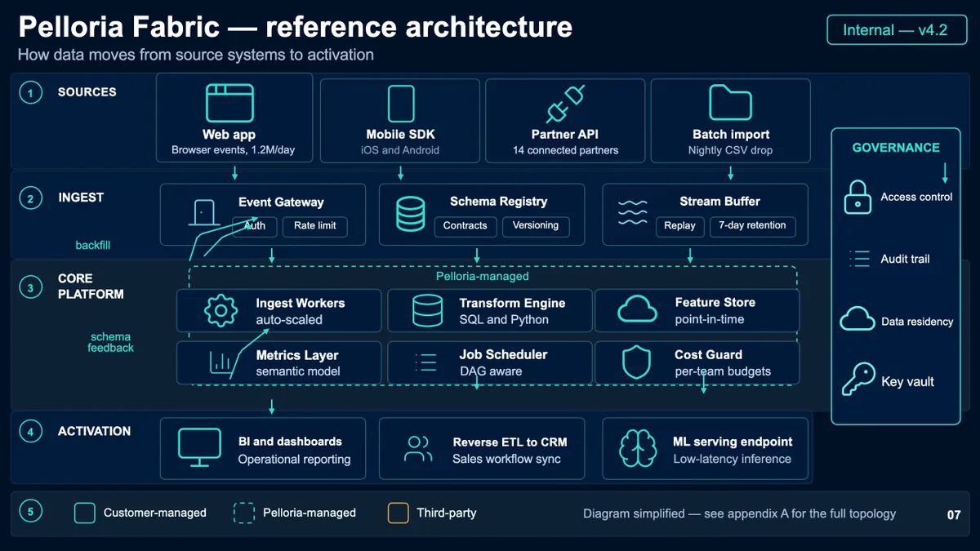Viewport: 980px width, 551px height.
Task: Click the '14 connected partners' text
Action: (565, 150)
